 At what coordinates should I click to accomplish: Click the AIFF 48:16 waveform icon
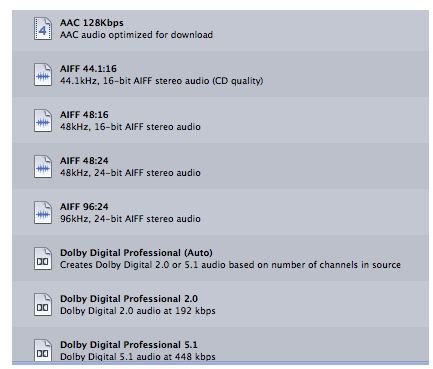click(43, 121)
